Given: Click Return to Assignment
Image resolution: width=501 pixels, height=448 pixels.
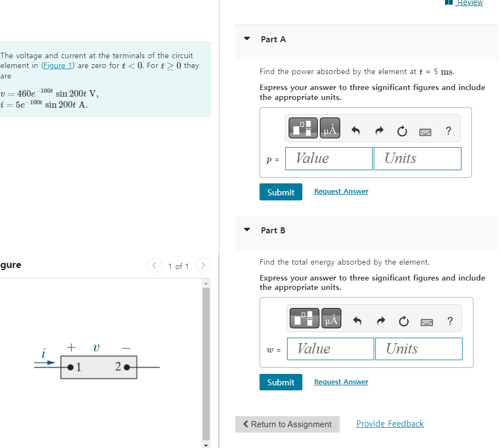Looking at the screenshot, I should (287, 424).
